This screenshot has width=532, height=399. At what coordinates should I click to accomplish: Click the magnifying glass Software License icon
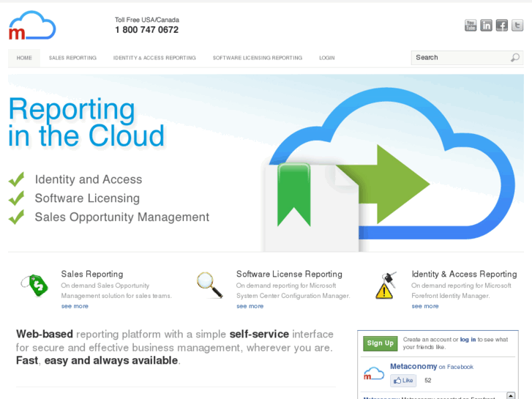click(x=210, y=286)
